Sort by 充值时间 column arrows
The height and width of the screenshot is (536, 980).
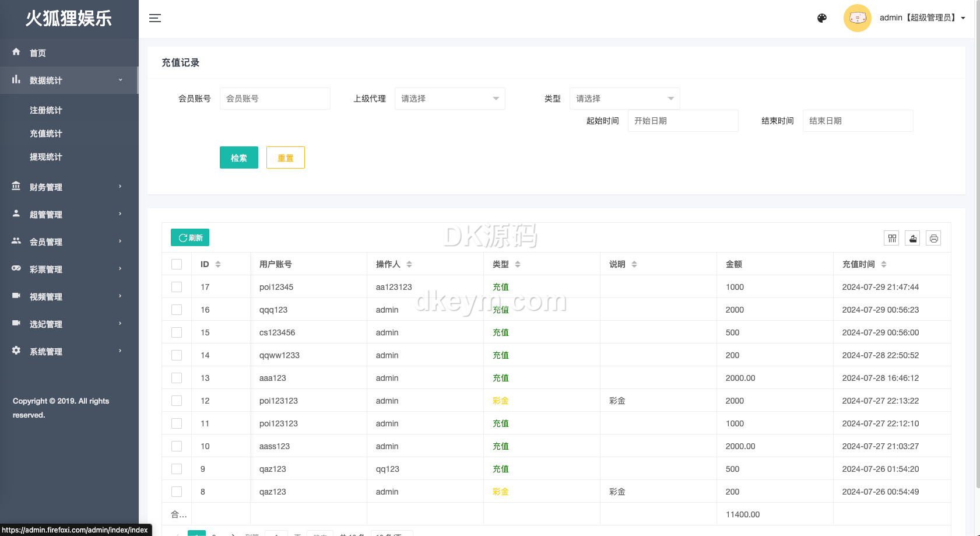pyautogui.click(x=884, y=264)
